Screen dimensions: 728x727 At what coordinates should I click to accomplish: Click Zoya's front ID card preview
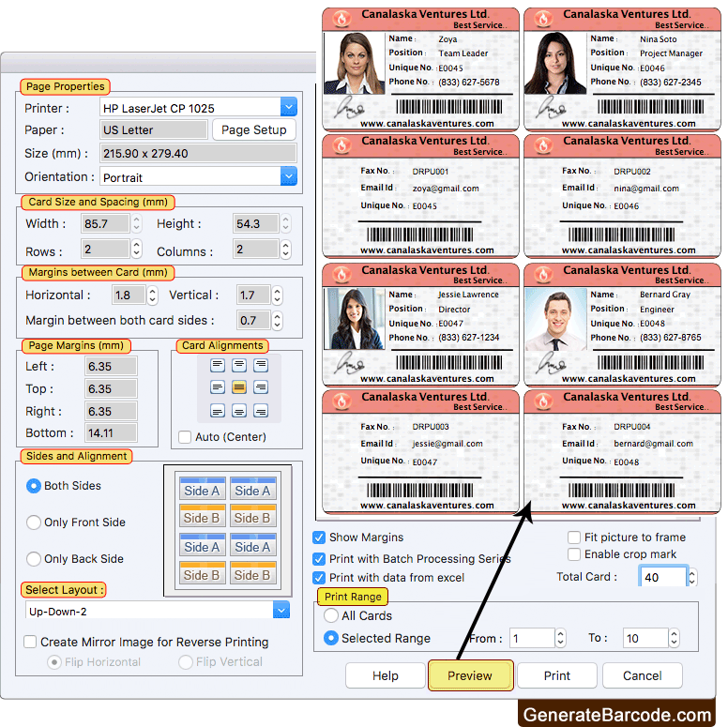[x=420, y=69]
